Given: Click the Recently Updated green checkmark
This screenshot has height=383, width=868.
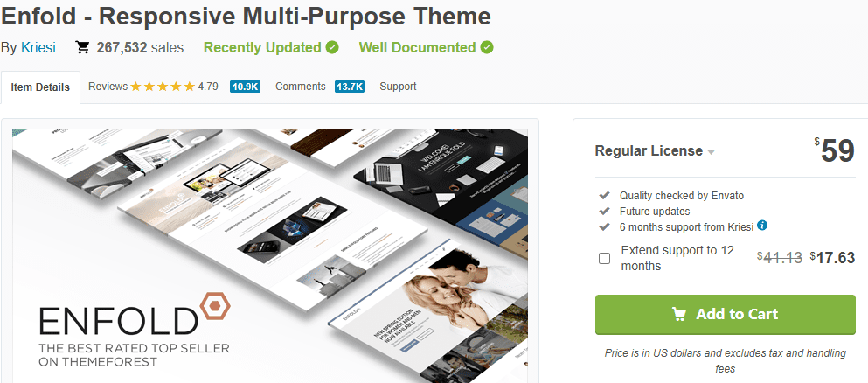Looking at the screenshot, I should 332,47.
